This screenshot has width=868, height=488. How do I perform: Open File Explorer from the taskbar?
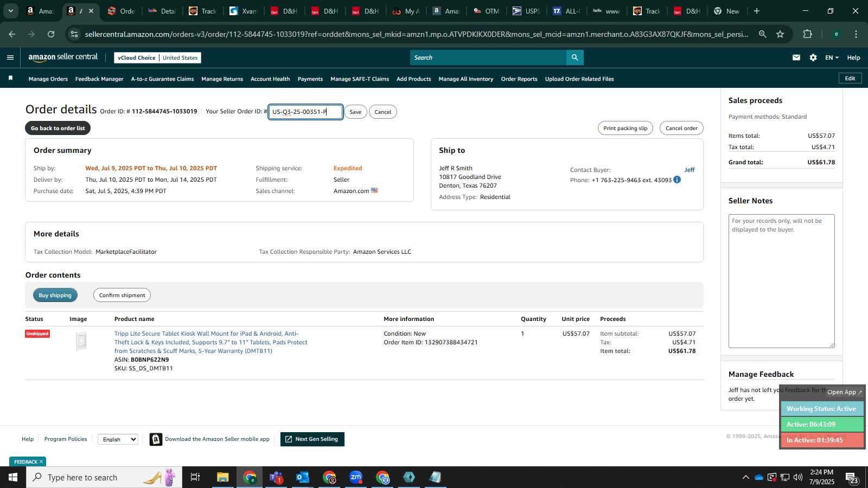point(223,477)
